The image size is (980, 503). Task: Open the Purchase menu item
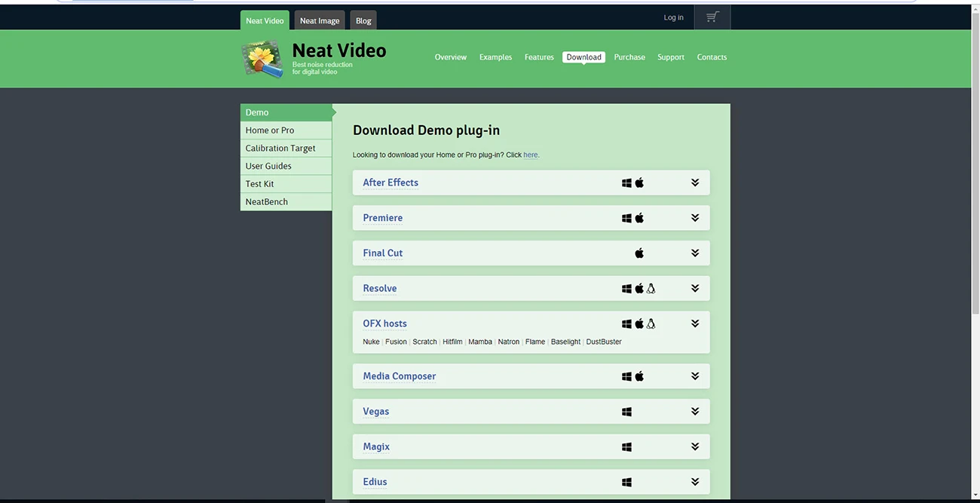pos(629,57)
